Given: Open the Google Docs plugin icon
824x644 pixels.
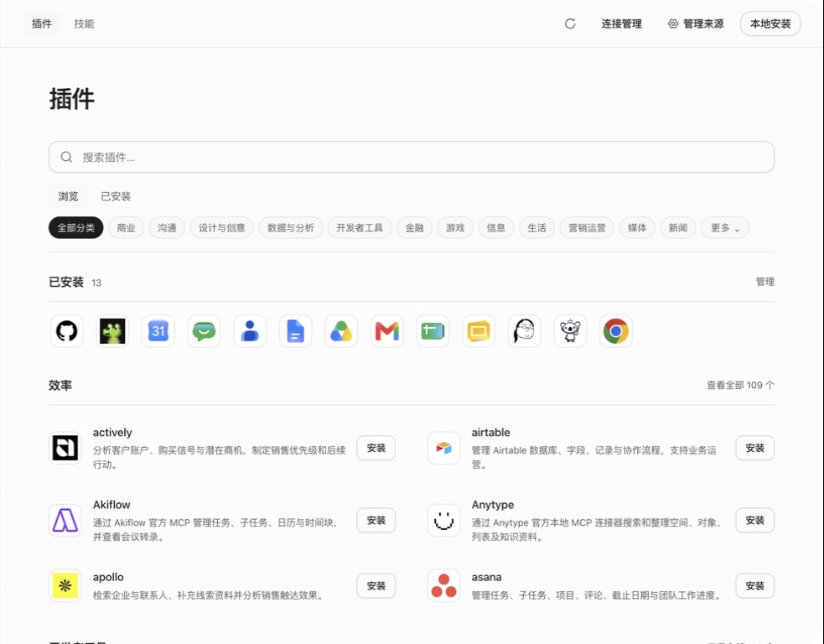Looking at the screenshot, I should (x=295, y=331).
